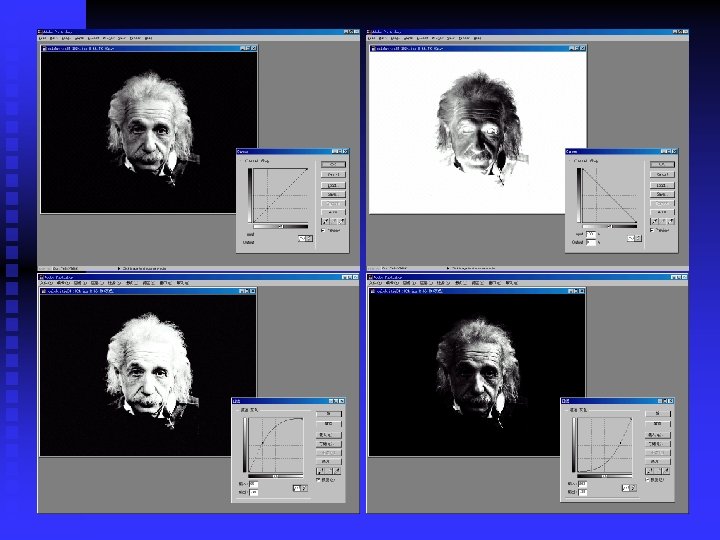720x540 pixels.
Task: Focus input value field in brightening Curves dialog
Action: (x=253, y=484)
